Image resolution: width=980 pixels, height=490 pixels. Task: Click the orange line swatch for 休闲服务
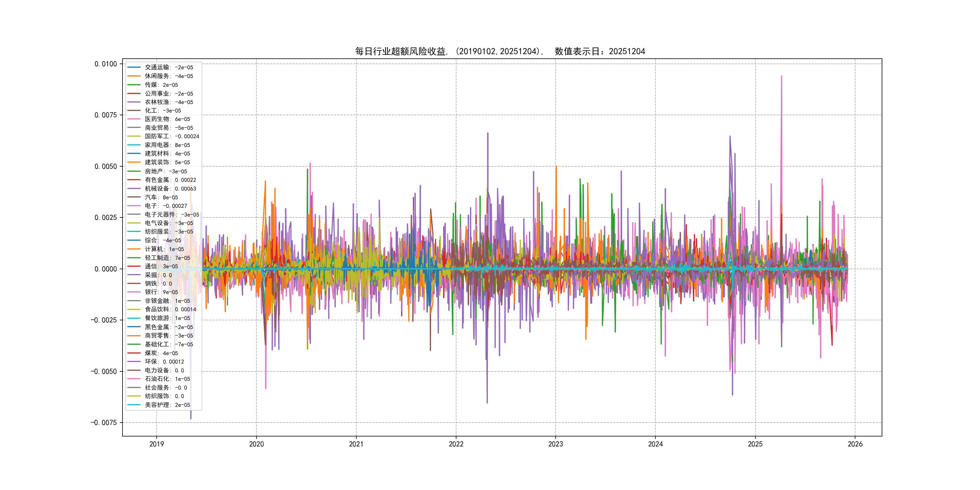(x=134, y=76)
